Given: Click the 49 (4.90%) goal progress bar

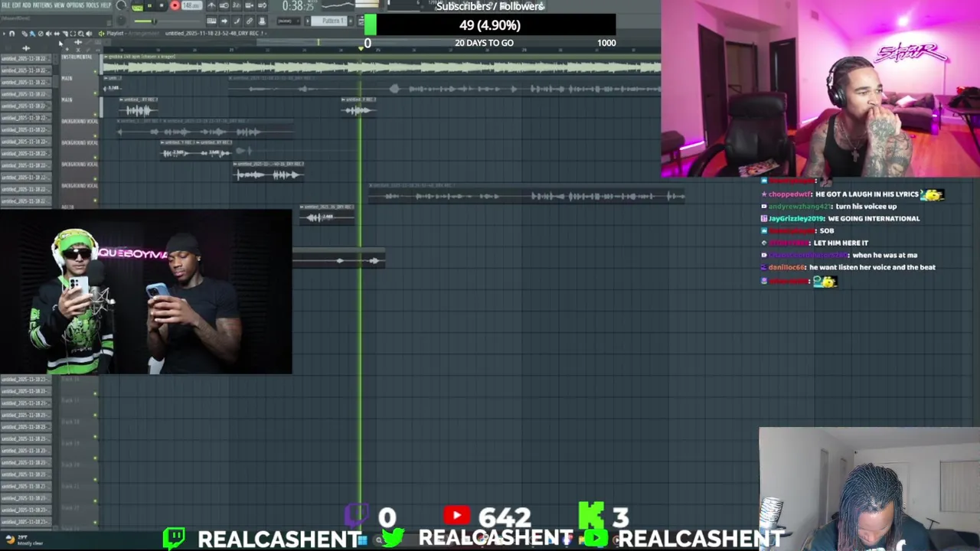Looking at the screenshot, I should [490, 24].
